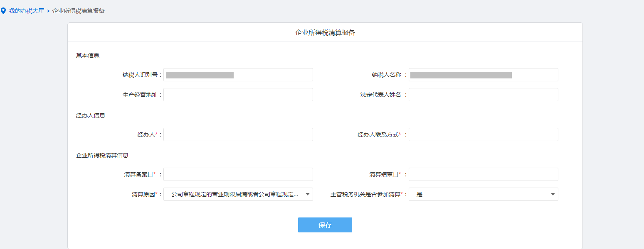Focus the 纳税人名称 input field
The width and height of the screenshot is (644, 249).
click(x=483, y=75)
